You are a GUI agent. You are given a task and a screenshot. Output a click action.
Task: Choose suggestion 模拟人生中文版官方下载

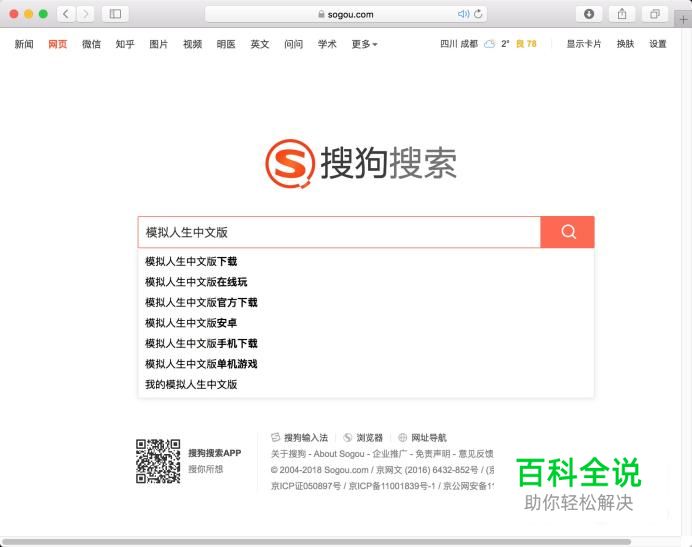tap(366, 302)
